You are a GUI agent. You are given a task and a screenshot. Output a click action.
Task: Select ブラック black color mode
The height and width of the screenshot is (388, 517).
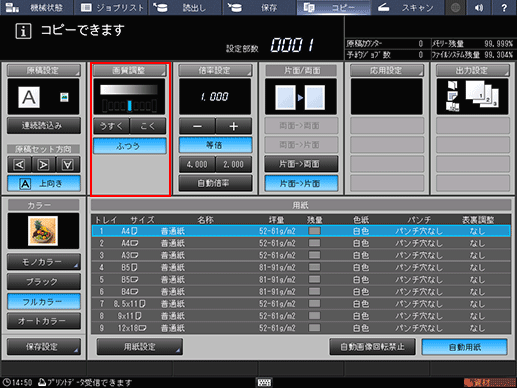[x=44, y=282]
